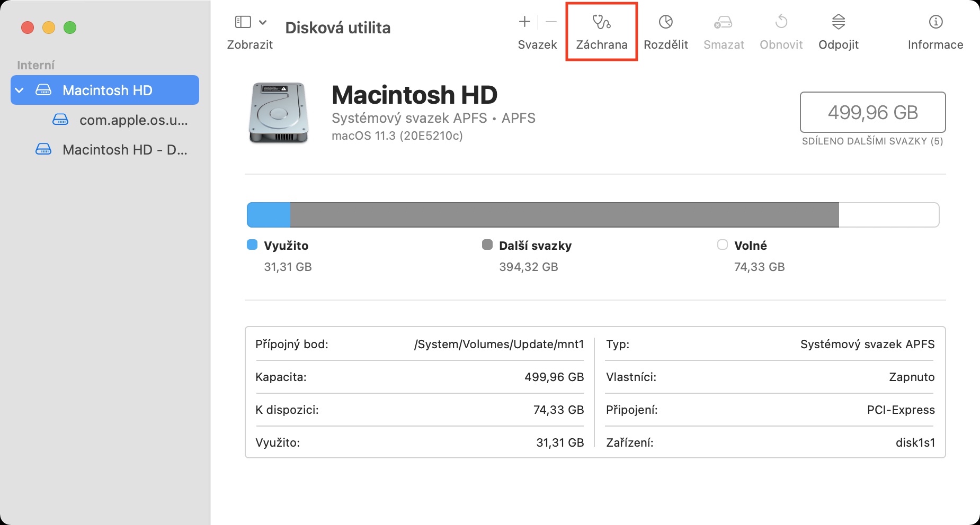Click the green full-screen window button
The height and width of the screenshot is (525, 980).
pos(70,28)
